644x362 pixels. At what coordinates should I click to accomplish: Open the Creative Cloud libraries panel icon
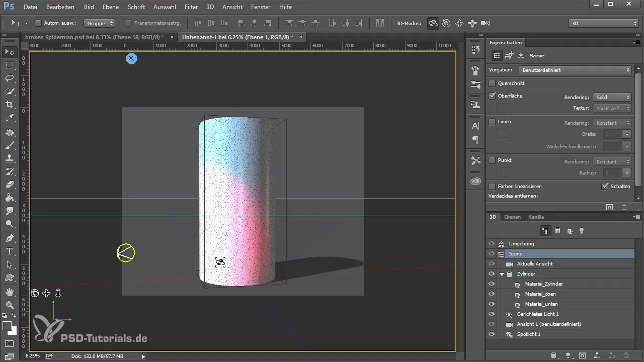pyautogui.click(x=475, y=181)
